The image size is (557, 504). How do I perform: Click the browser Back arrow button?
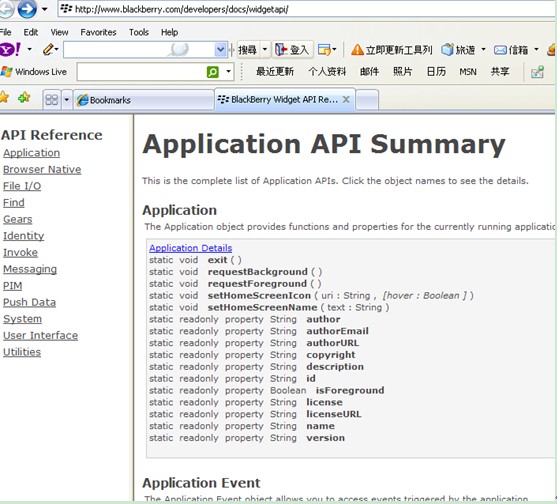point(5,9)
